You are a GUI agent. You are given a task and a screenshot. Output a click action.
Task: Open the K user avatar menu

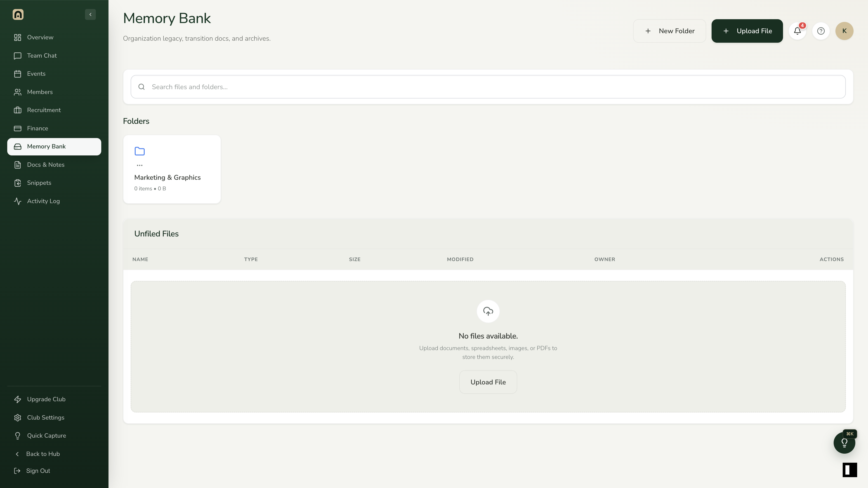(844, 31)
